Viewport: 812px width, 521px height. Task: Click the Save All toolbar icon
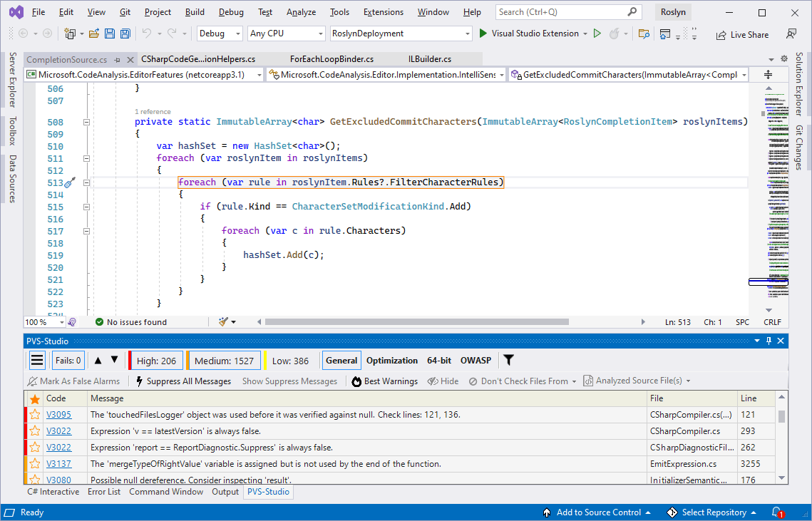125,33
